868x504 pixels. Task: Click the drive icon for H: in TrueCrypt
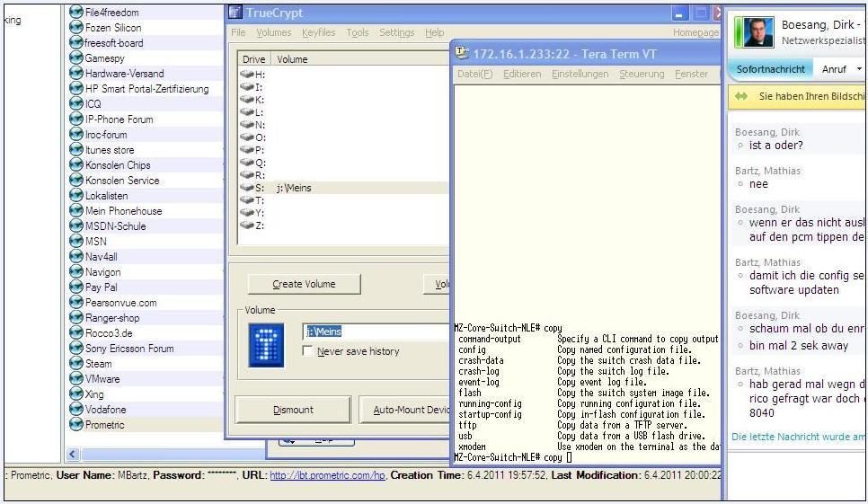247,75
